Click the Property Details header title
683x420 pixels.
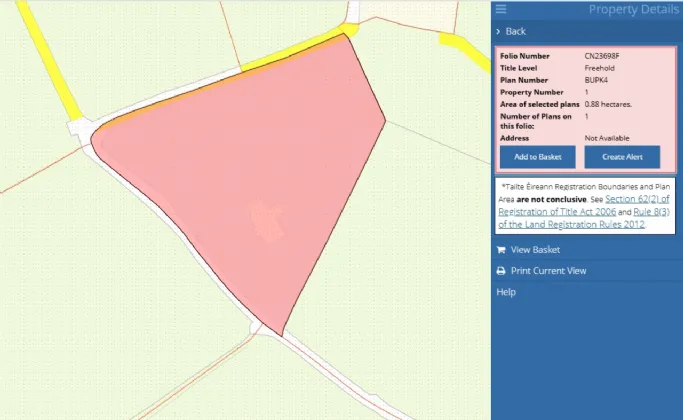(x=633, y=9)
